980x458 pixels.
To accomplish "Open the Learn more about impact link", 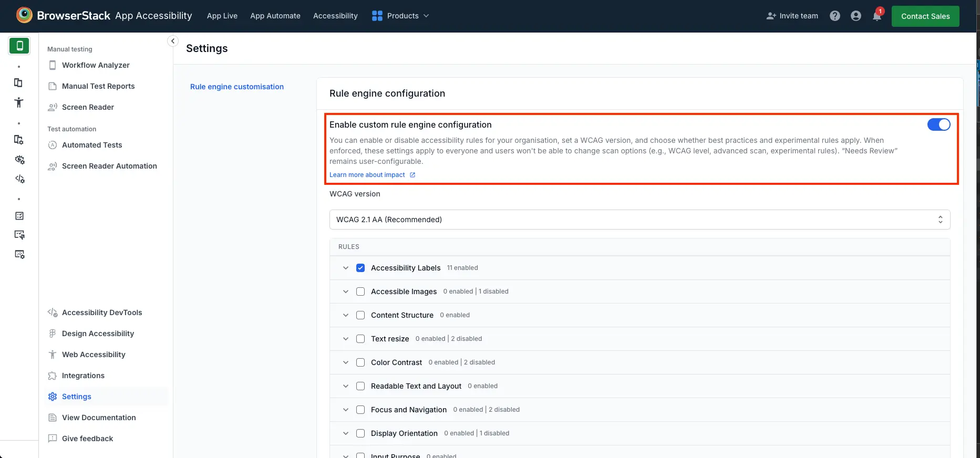I will pyautogui.click(x=367, y=175).
